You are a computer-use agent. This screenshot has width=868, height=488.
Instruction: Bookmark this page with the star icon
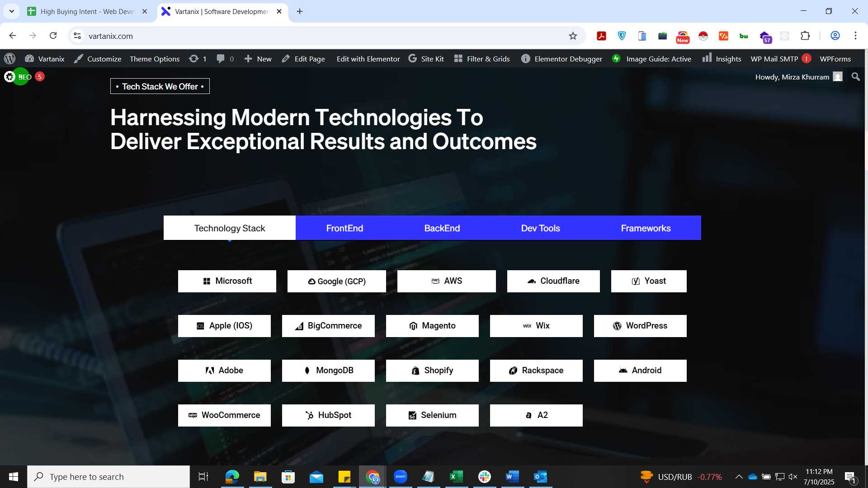[x=573, y=36]
